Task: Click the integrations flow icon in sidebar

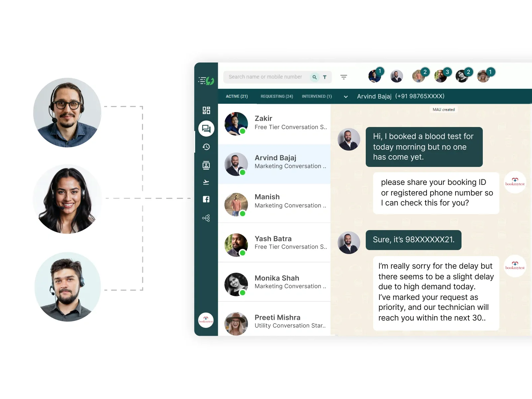Action: click(x=206, y=218)
